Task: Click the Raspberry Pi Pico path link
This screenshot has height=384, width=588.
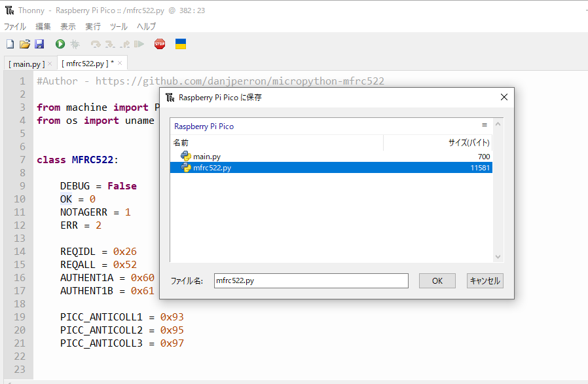Action: [204, 126]
